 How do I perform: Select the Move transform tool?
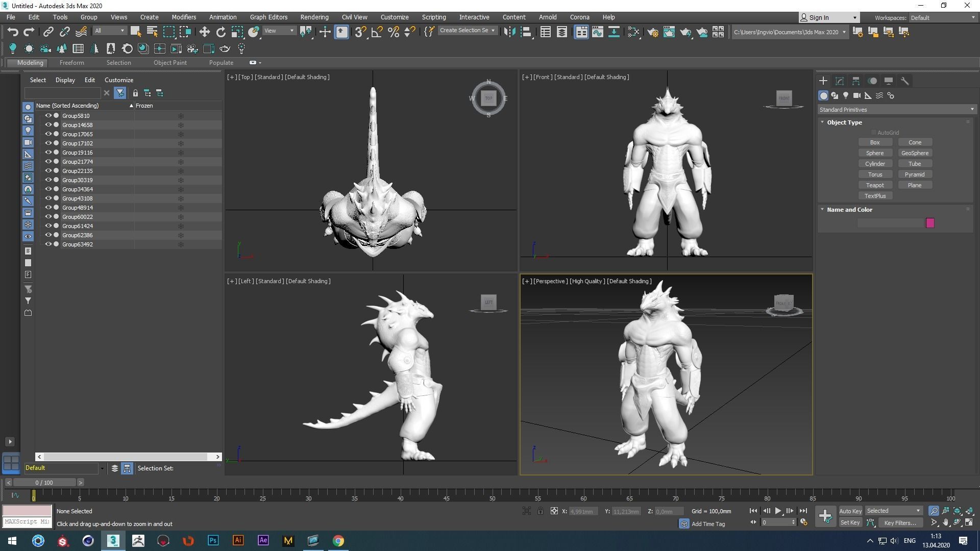[x=204, y=32]
